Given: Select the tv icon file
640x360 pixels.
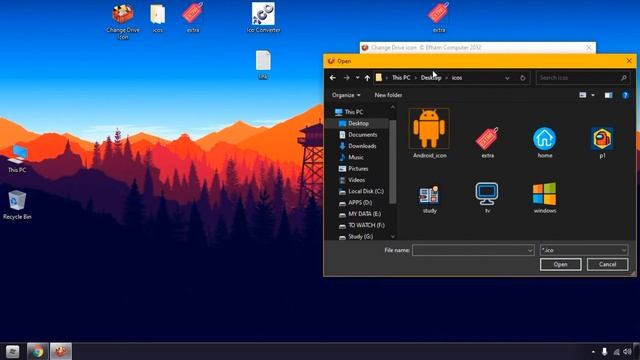Looking at the screenshot, I should coord(487,198).
